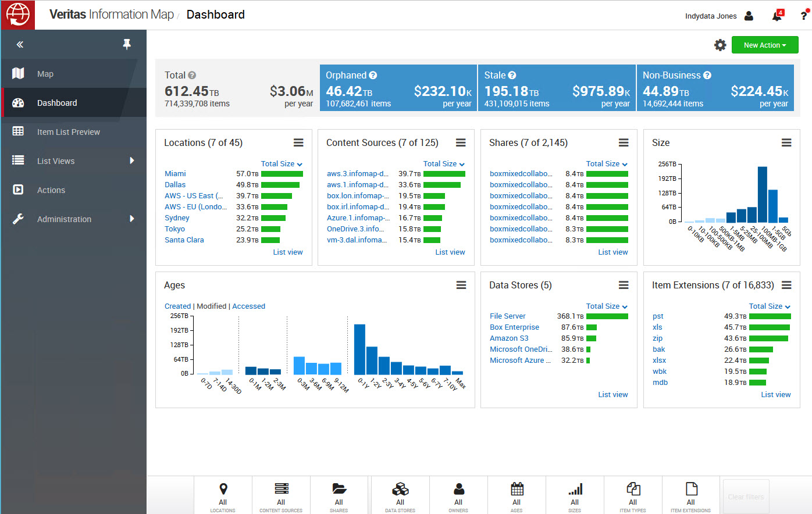Screen dimensions: 812x514
Task: Pin the sidebar navigation
Action: (127, 44)
